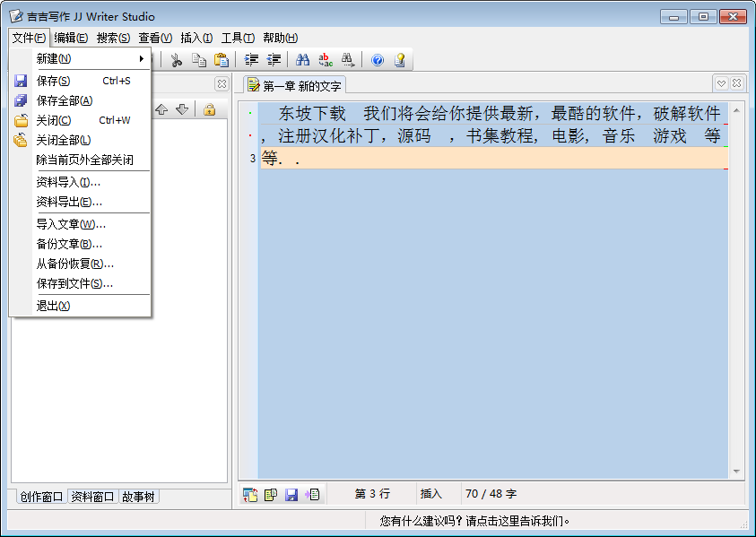
Task: Click the floppy disk icon beside 保存(S)
Action: [x=21, y=81]
